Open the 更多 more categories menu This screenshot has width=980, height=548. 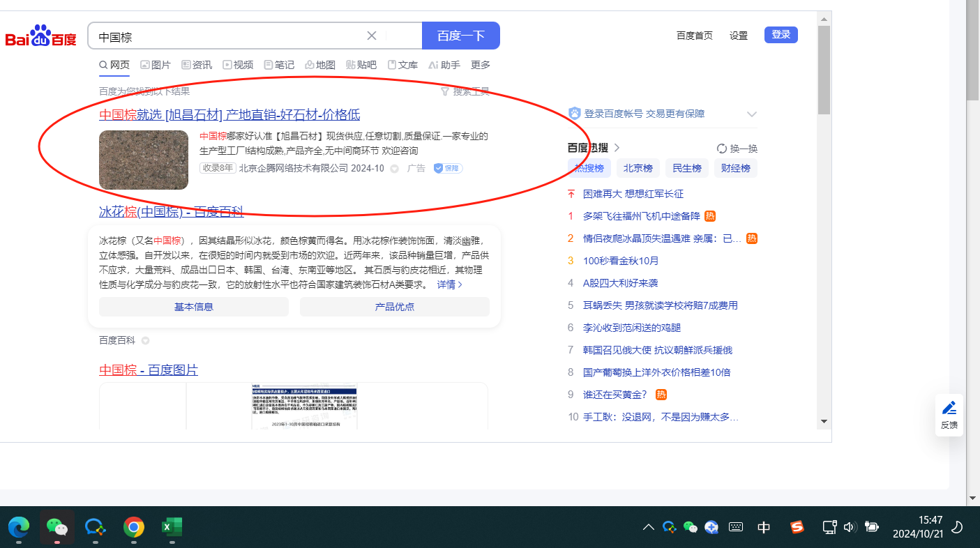tap(481, 65)
